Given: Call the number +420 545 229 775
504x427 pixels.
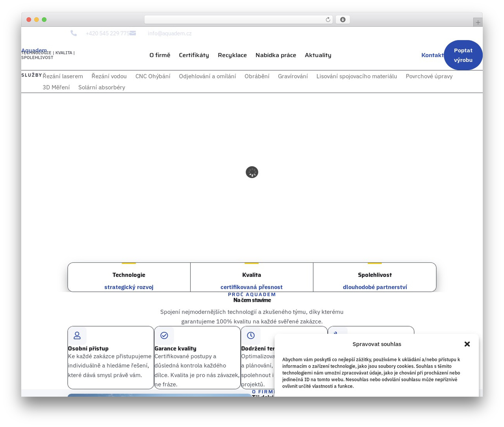Looking at the screenshot, I should 107,33.
